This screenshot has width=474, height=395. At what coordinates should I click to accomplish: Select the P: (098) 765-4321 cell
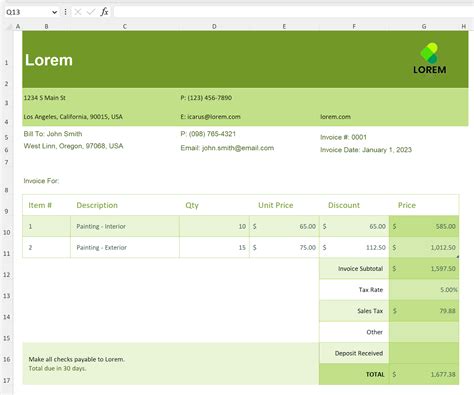208,134
